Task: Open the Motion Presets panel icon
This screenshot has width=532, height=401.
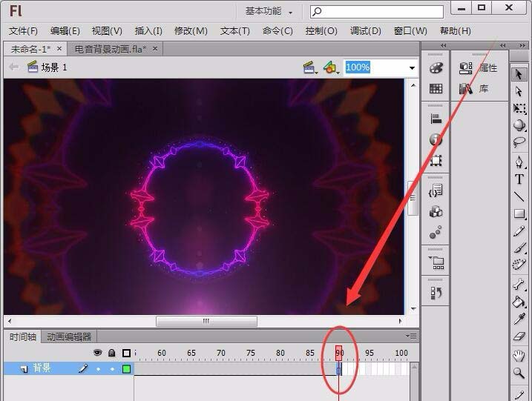Action: tap(436, 233)
